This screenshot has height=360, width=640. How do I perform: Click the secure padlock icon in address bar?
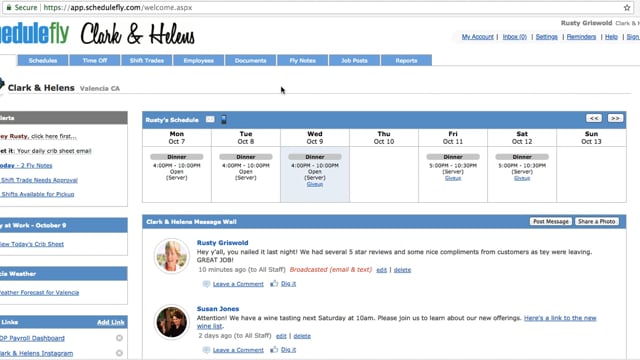(9, 7)
